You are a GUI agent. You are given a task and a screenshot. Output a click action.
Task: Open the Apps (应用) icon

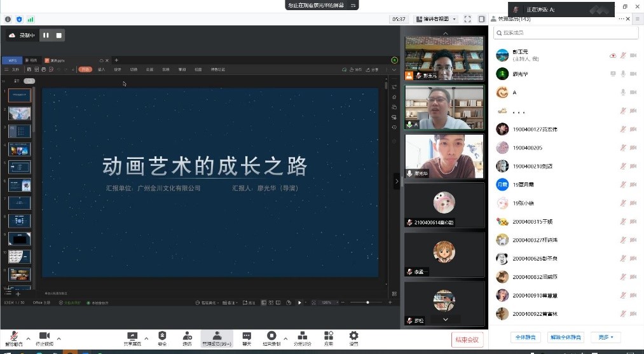tap(329, 337)
